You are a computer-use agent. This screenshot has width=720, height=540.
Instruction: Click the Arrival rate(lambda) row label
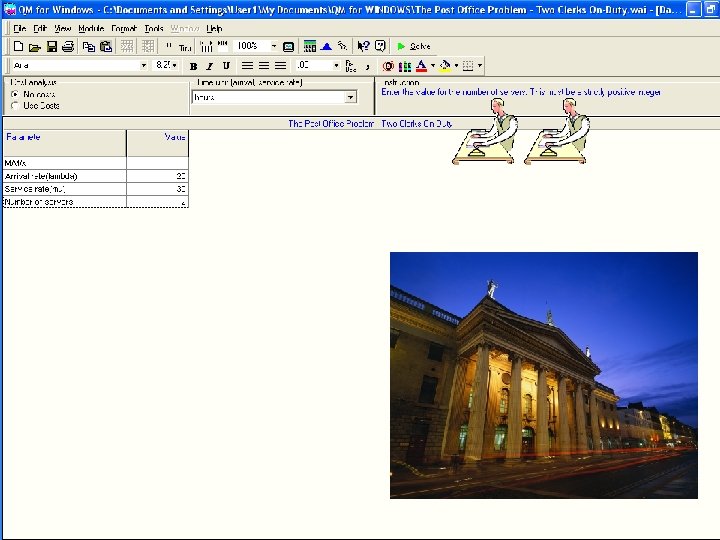coord(65,176)
